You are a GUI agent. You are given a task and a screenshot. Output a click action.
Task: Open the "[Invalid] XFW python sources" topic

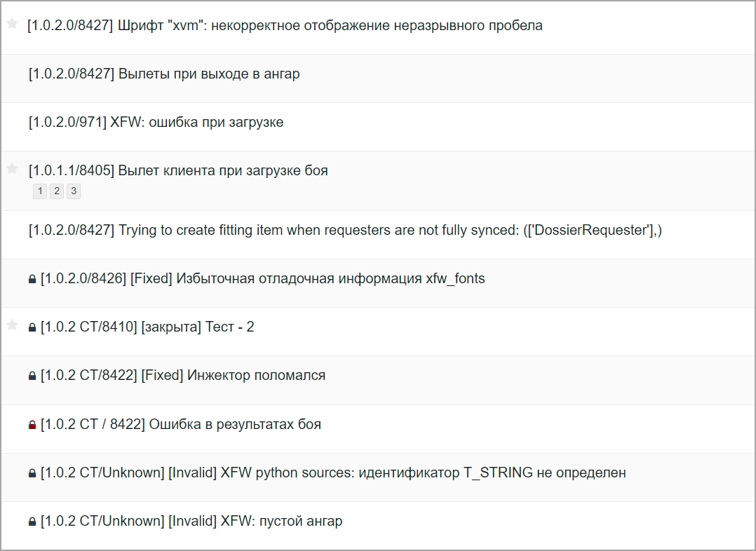tap(330, 472)
